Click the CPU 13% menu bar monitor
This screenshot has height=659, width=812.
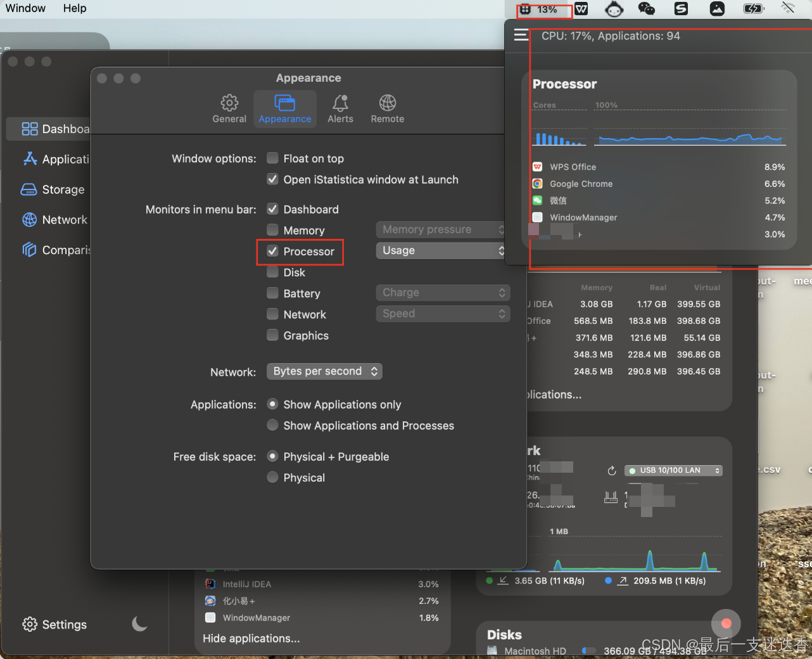coord(539,10)
